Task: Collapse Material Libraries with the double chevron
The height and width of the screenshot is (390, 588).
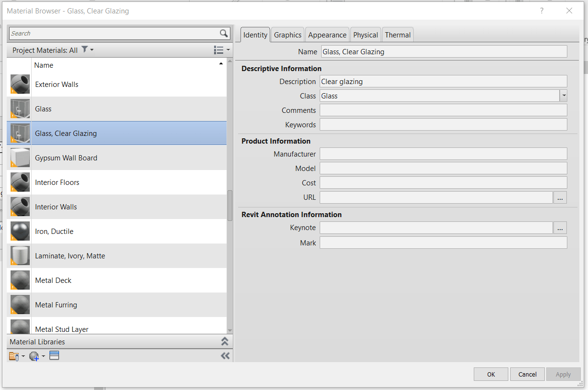Action: (225, 341)
